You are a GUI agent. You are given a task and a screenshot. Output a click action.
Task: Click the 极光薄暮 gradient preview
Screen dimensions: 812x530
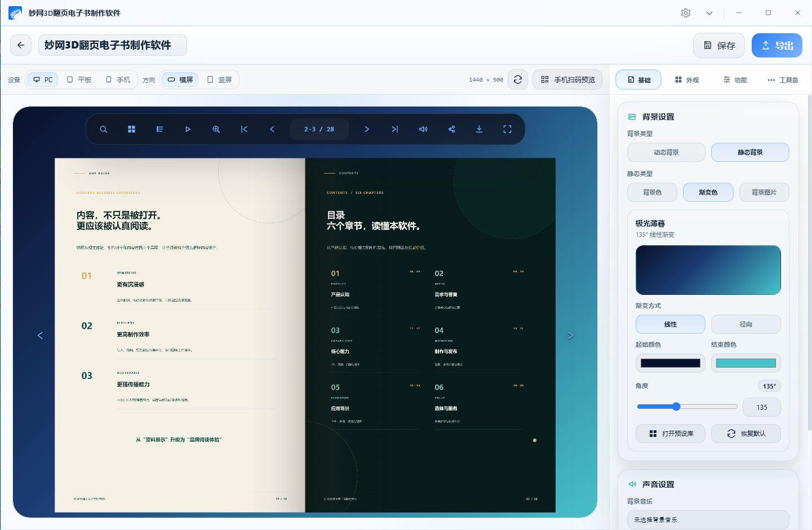coord(708,270)
